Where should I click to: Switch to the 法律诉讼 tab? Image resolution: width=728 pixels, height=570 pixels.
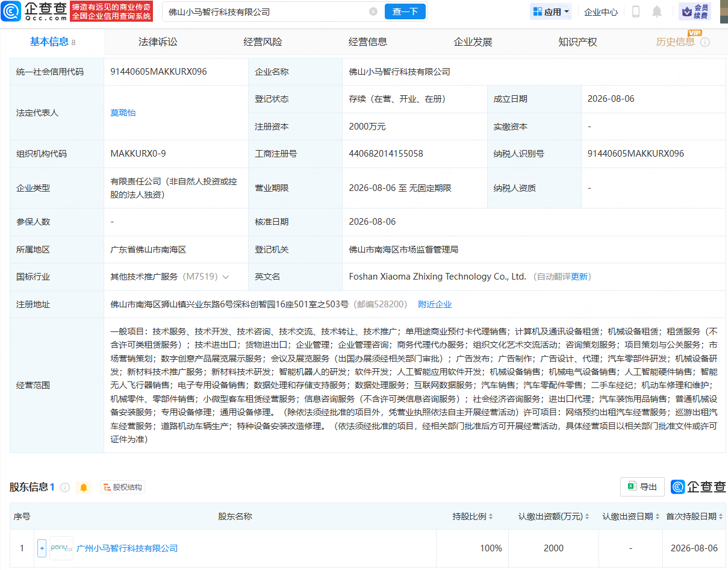[158, 42]
